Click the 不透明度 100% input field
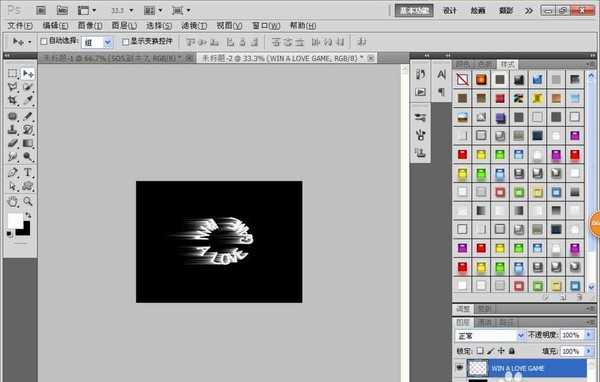The height and width of the screenshot is (382, 600). (x=571, y=335)
